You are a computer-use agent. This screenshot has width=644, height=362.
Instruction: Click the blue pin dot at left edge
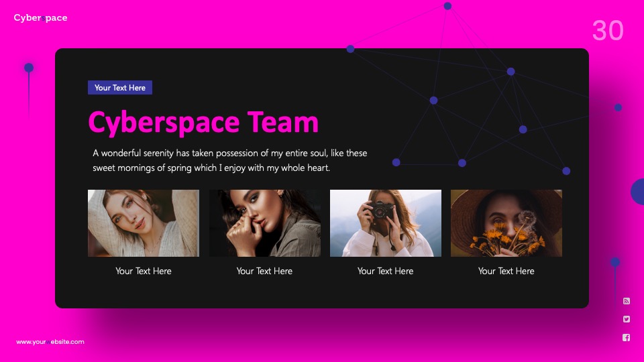29,68
